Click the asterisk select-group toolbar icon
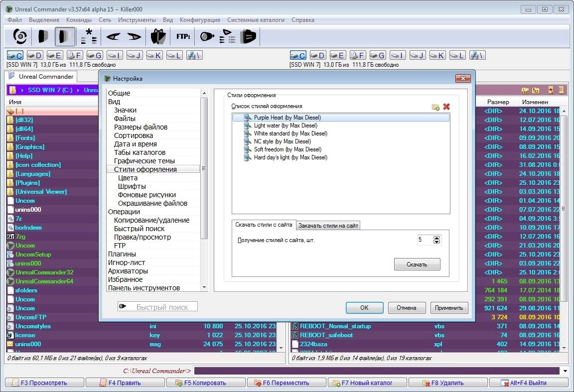 tap(89, 36)
